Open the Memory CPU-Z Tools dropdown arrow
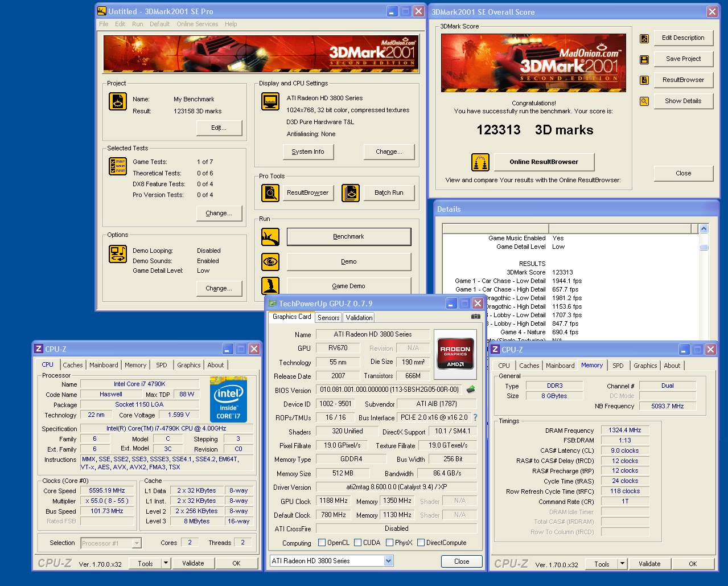 (623, 564)
